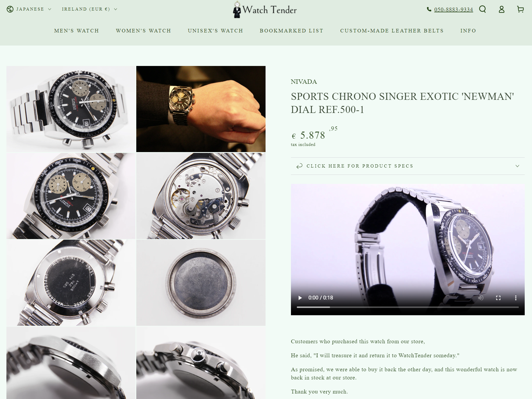Open the search magnifier icon
The image size is (532, 399).
482,9
